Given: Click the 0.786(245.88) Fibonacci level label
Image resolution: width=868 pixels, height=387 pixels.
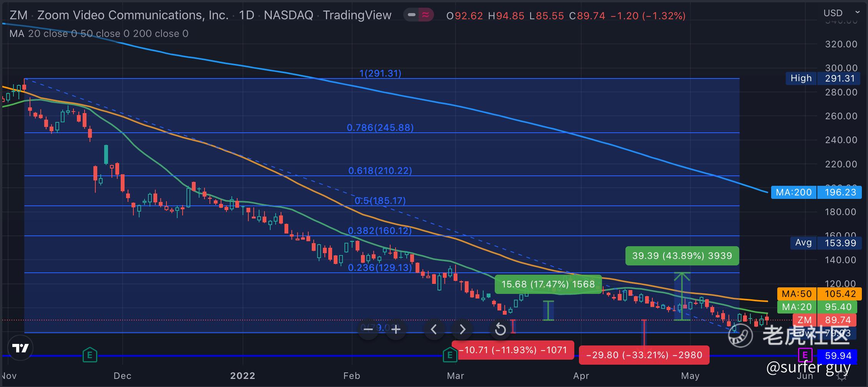Looking at the screenshot, I should click(x=380, y=128).
